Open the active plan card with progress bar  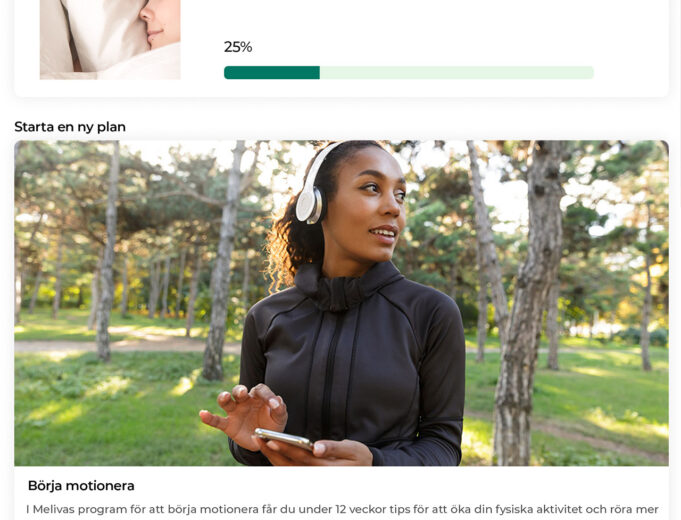pyautogui.click(x=341, y=48)
